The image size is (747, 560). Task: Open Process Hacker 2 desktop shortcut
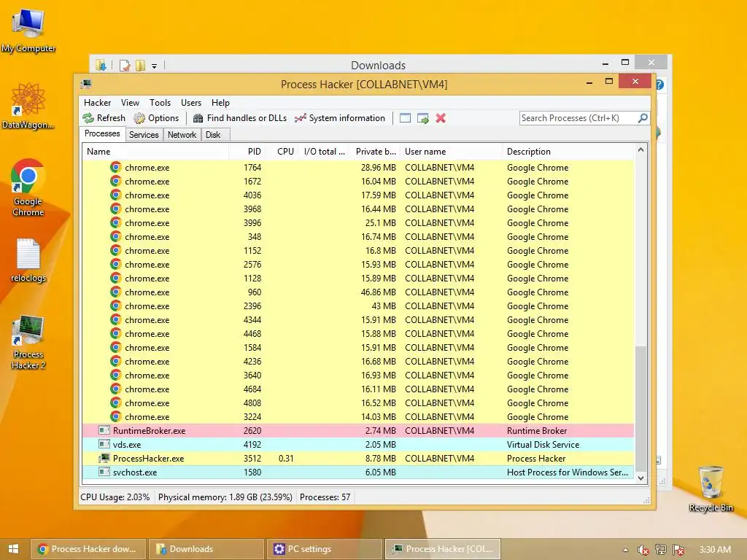28,342
